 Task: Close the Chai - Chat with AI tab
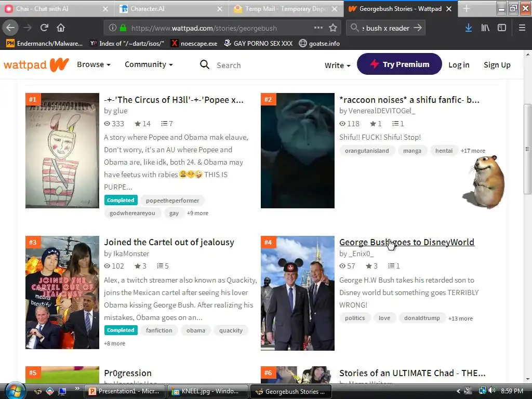[x=105, y=9]
